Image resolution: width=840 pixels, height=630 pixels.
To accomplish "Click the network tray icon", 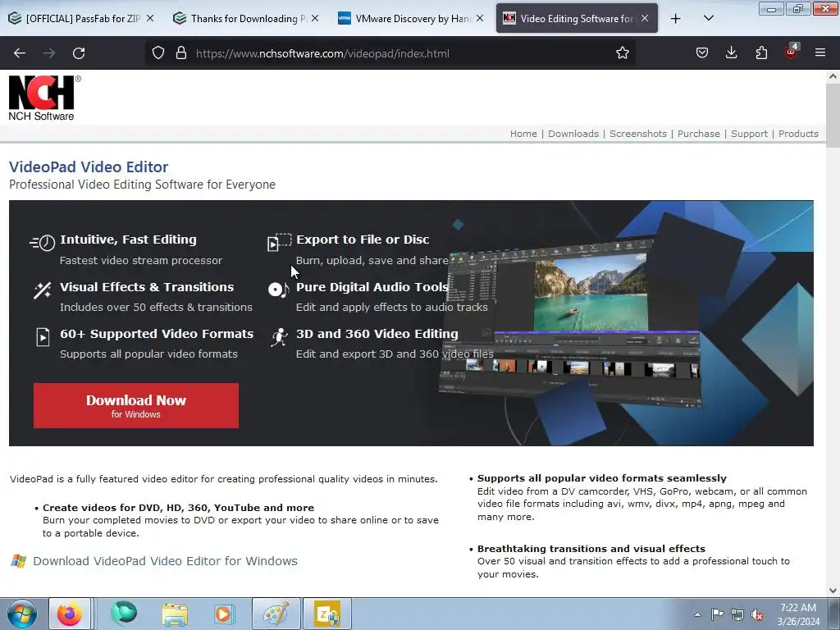I will click(737, 614).
